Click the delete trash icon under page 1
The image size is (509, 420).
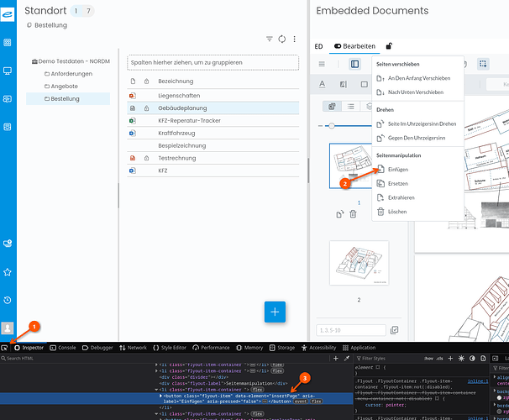(353, 214)
